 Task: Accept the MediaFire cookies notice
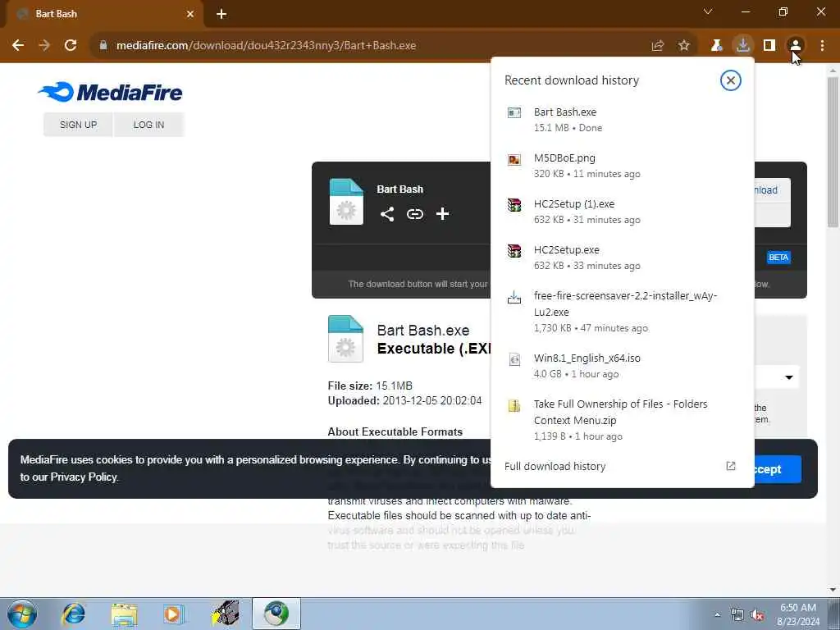[778, 469]
